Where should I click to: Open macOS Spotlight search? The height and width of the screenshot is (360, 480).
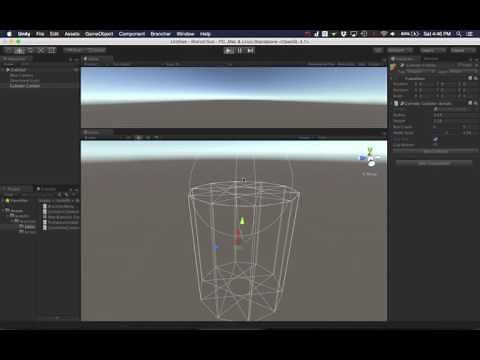point(459,34)
